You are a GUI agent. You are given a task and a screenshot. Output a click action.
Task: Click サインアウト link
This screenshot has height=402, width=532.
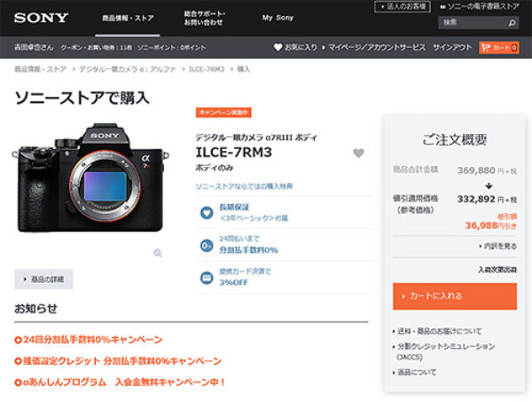(x=452, y=47)
